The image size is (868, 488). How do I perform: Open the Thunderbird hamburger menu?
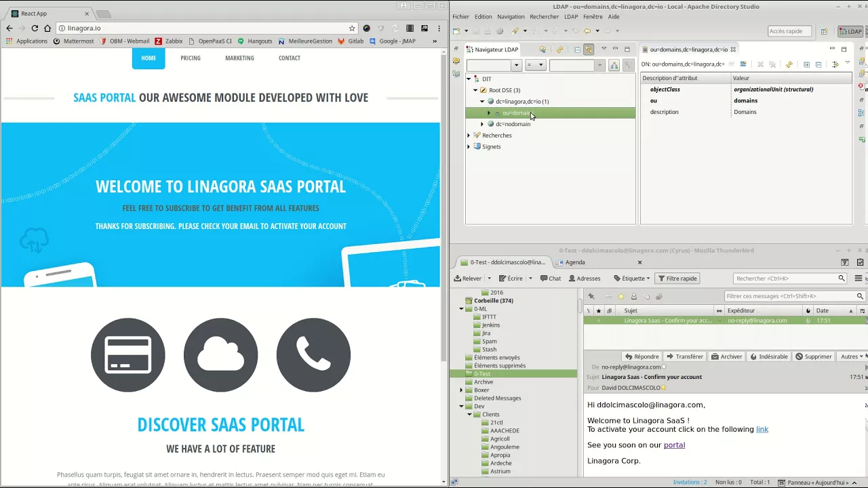click(859, 279)
